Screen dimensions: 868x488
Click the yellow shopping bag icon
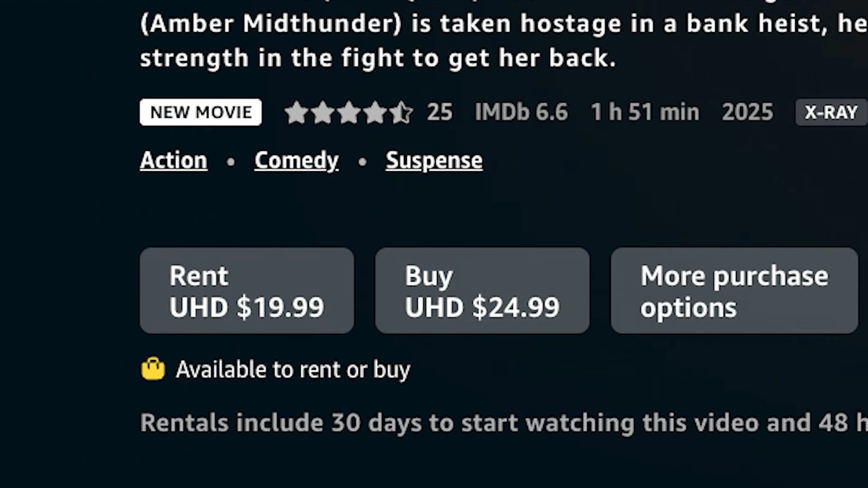(x=153, y=369)
